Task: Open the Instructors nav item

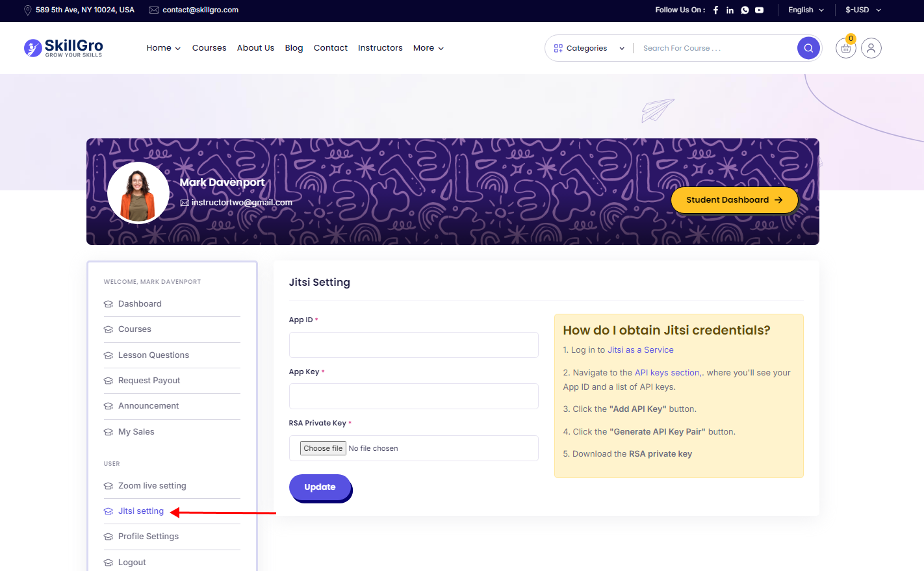Action: coord(380,48)
